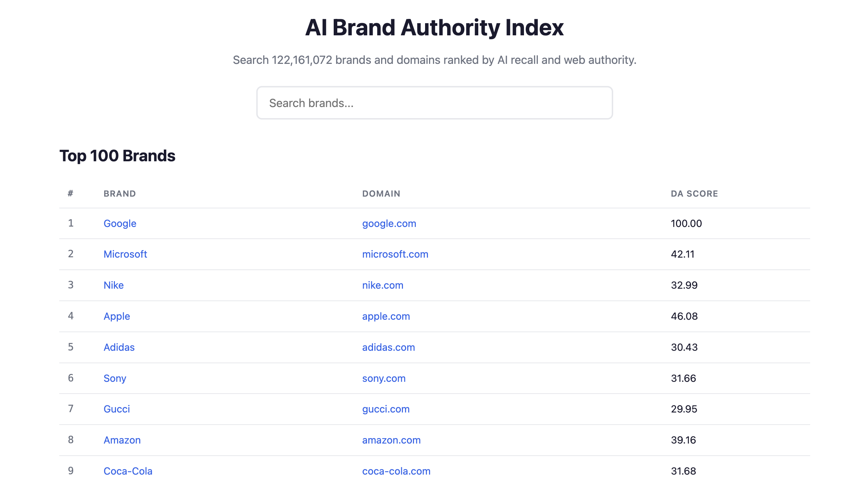Visit the nike.com domain link
This screenshot has width=868, height=486.
point(383,285)
